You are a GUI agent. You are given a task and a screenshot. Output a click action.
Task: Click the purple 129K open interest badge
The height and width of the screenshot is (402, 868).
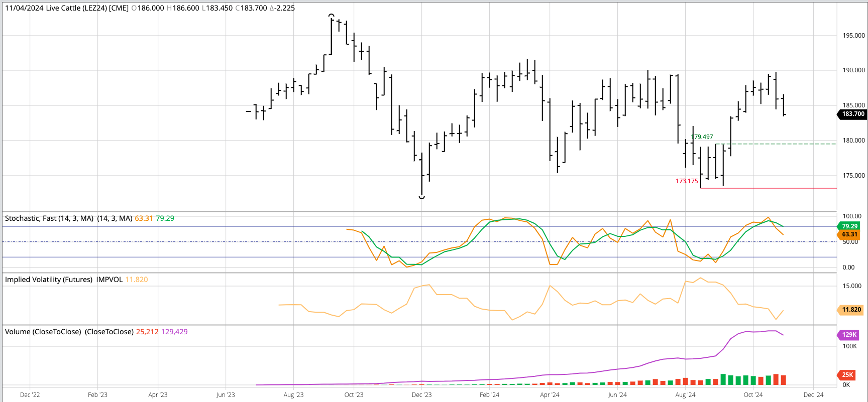pyautogui.click(x=849, y=335)
